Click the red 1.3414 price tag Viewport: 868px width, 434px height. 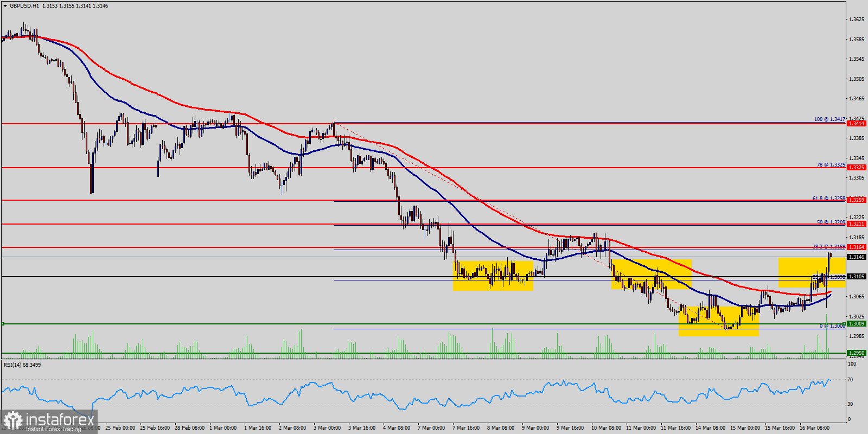click(x=856, y=124)
